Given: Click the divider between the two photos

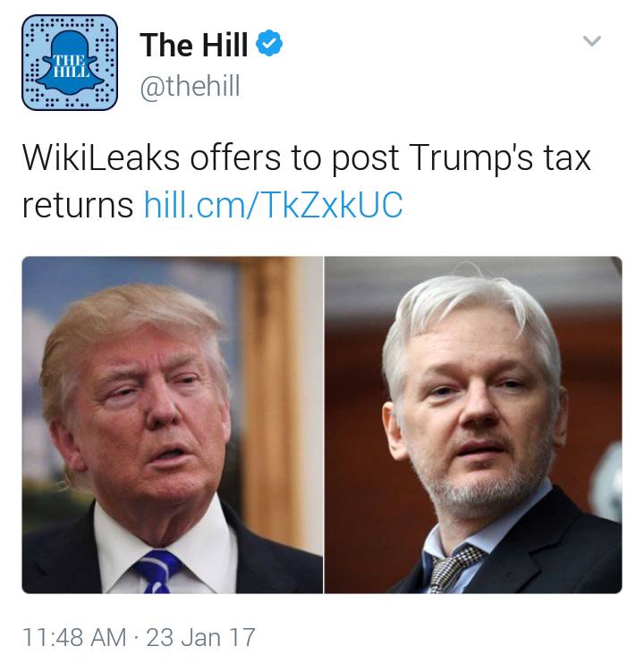Looking at the screenshot, I should click(324, 425).
